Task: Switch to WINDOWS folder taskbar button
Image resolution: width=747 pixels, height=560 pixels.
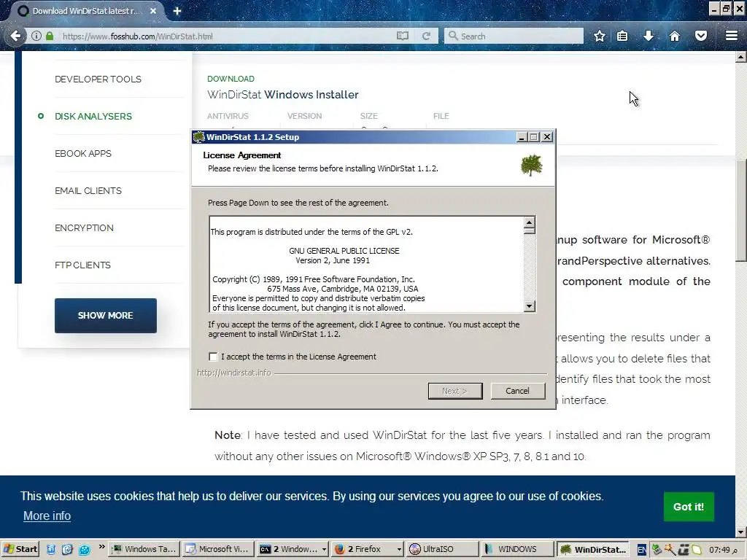Action: click(517, 549)
